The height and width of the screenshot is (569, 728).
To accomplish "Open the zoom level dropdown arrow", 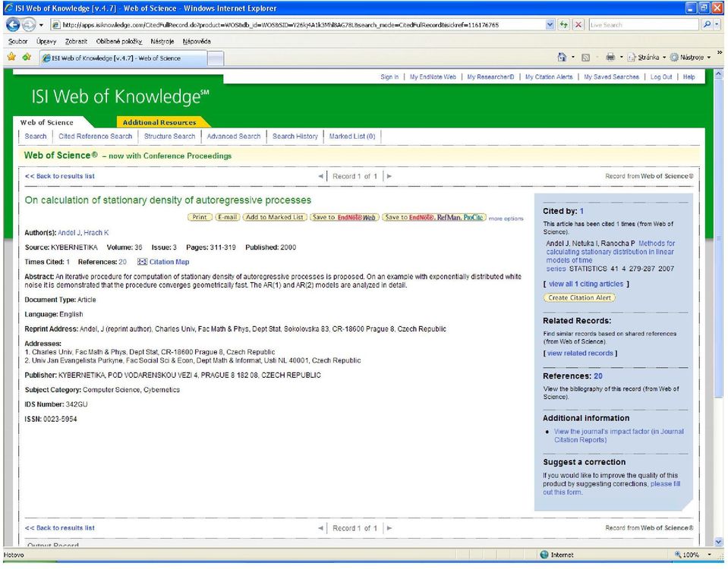I will (710, 555).
